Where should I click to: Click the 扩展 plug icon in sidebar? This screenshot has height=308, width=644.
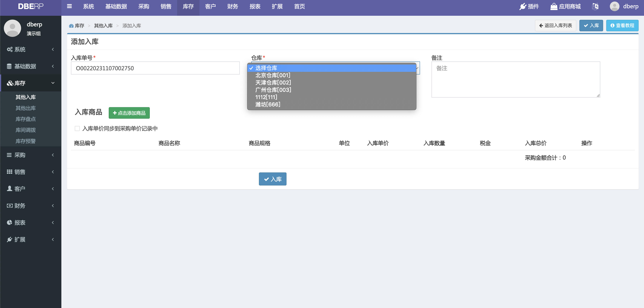(x=10, y=239)
